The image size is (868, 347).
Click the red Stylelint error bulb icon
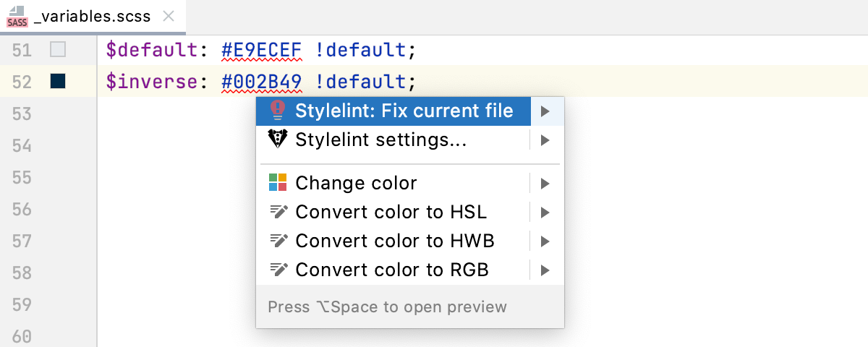pyautogui.click(x=277, y=111)
